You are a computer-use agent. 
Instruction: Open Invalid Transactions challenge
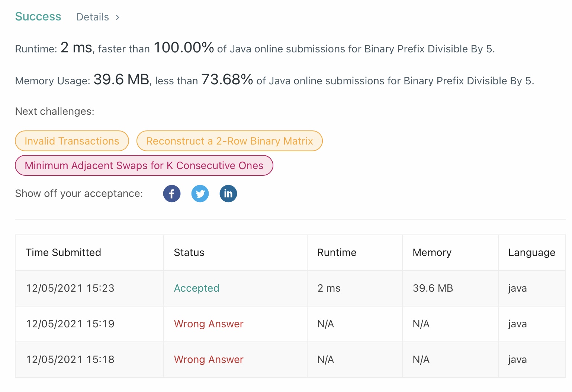point(72,141)
